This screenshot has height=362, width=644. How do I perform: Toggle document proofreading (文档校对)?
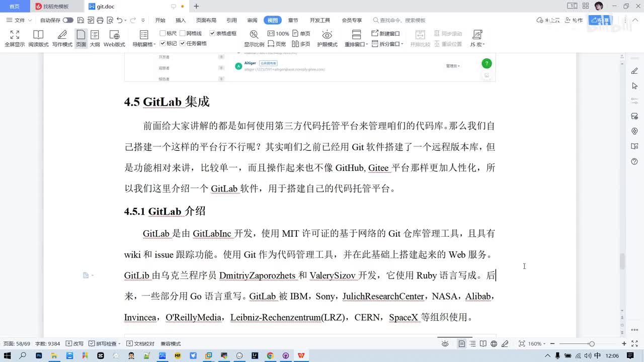[x=140, y=343]
